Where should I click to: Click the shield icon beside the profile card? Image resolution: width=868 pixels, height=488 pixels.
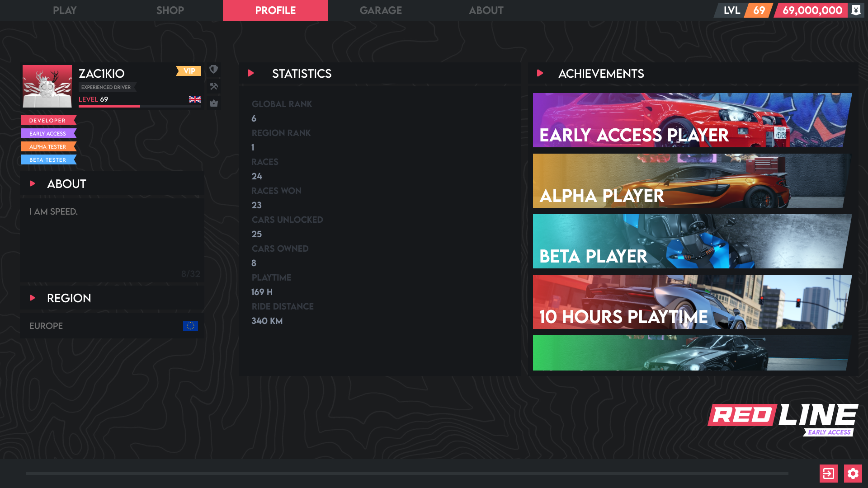[214, 69]
